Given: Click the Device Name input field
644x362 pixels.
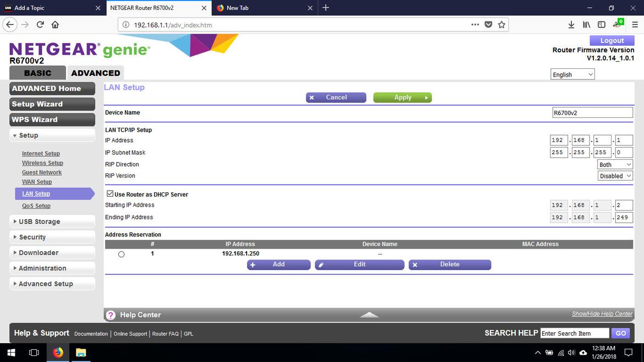Looking at the screenshot, I should [592, 113].
